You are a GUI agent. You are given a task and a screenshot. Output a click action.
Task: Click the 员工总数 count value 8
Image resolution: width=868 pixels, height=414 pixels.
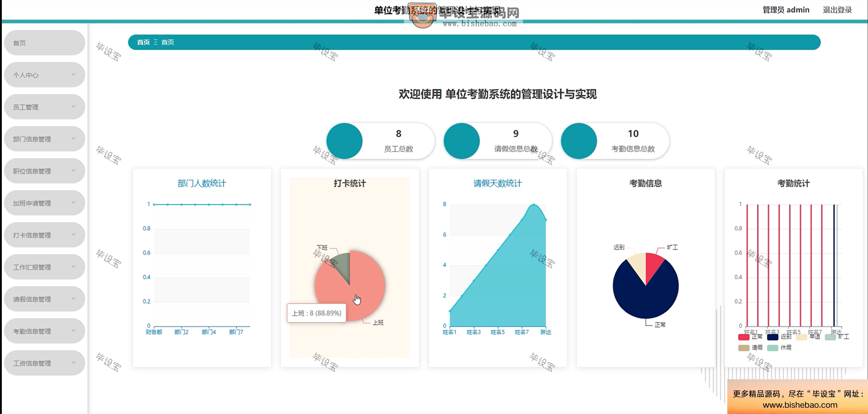399,133
